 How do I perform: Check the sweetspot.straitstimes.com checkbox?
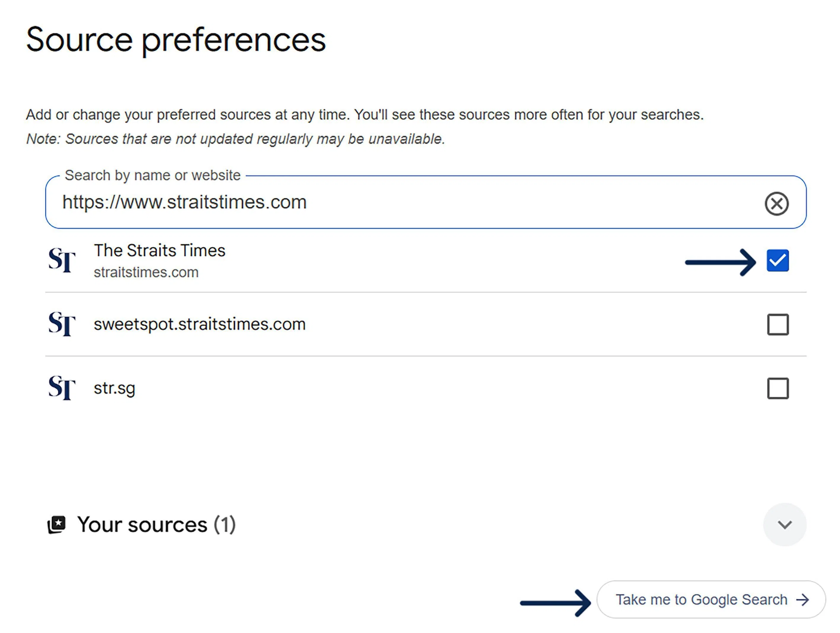click(x=777, y=324)
